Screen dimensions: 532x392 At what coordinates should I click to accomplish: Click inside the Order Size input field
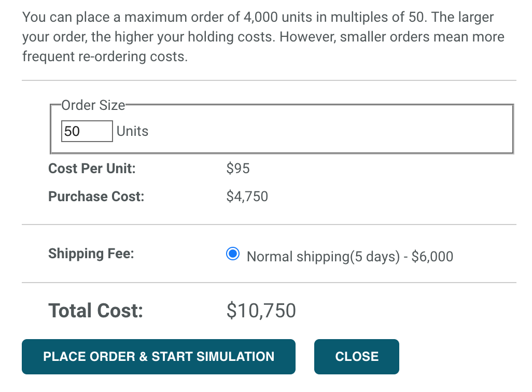(x=86, y=131)
